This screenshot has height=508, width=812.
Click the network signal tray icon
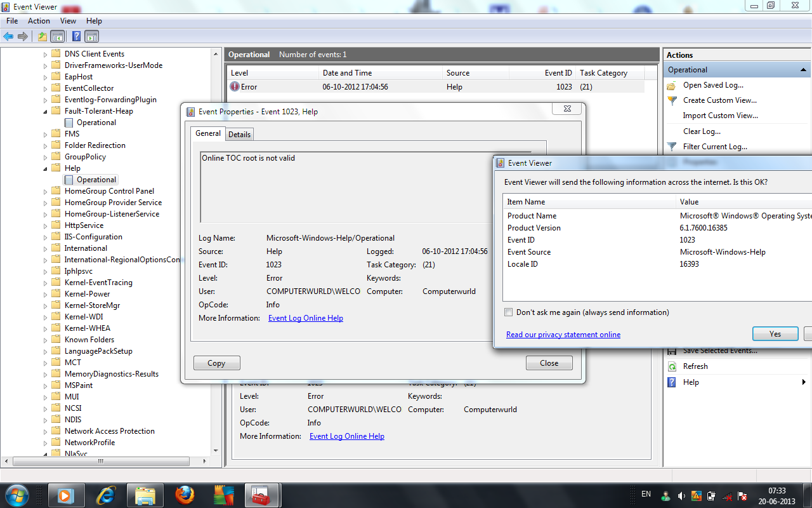click(728, 495)
